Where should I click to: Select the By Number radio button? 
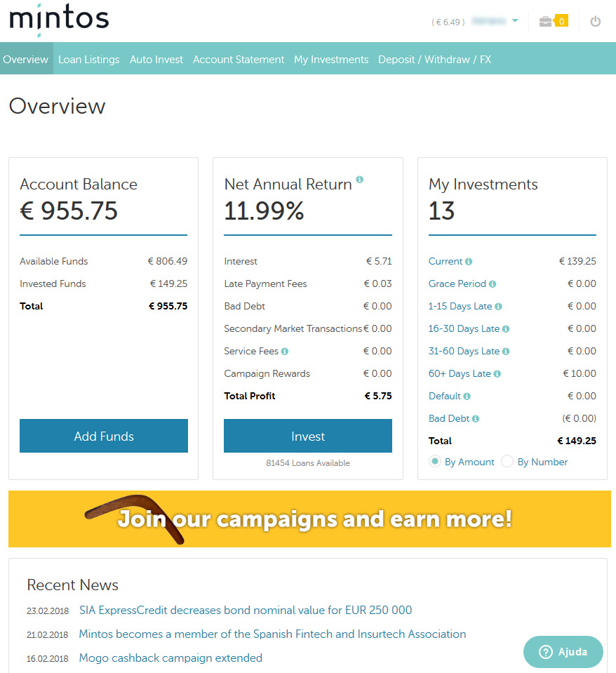(x=507, y=461)
